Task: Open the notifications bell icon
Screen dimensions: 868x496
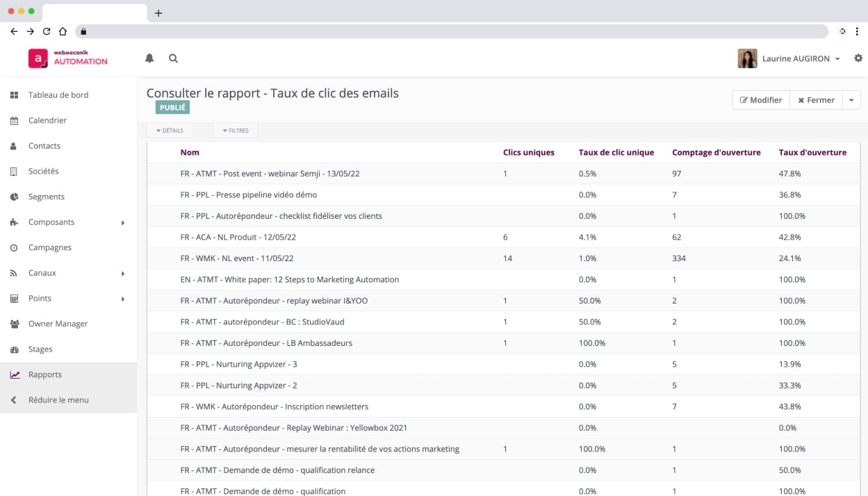Action: [x=149, y=58]
